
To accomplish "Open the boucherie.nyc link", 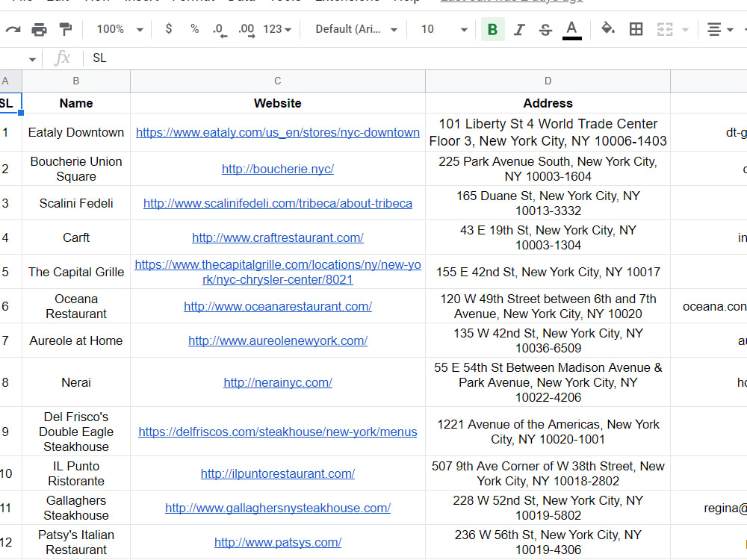I will (278, 169).
